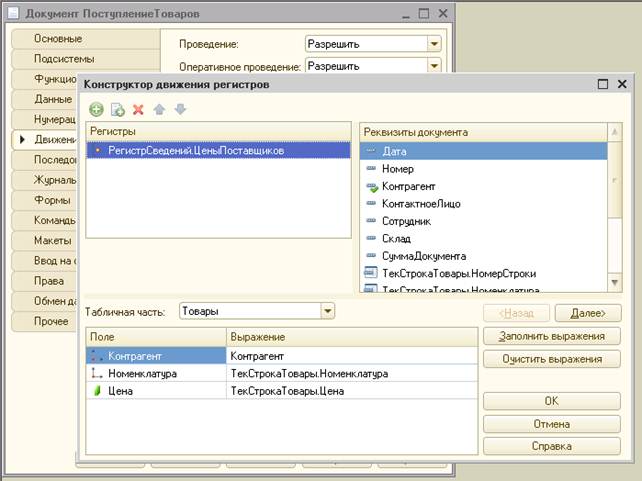Click the Очистить выражения button
Viewport: 642px width, 481px height.
[551, 358]
